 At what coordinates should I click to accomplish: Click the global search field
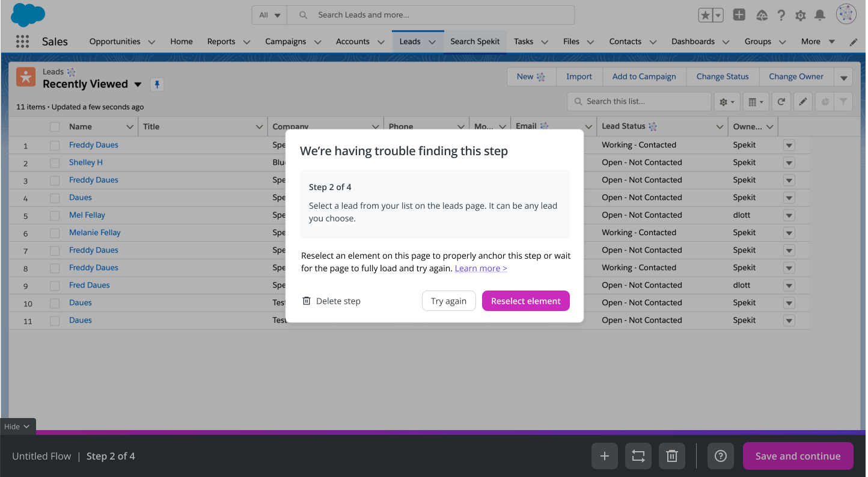click(430, 15)
